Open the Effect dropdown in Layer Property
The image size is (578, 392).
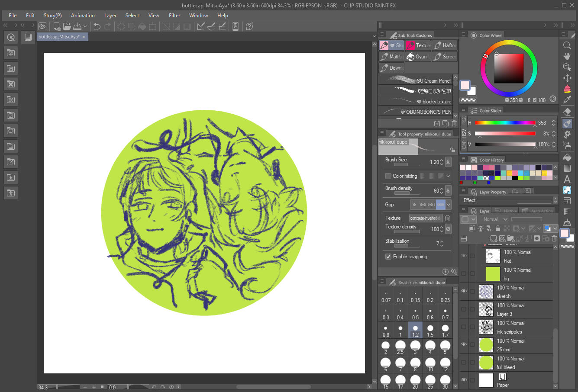click(555, 200)
